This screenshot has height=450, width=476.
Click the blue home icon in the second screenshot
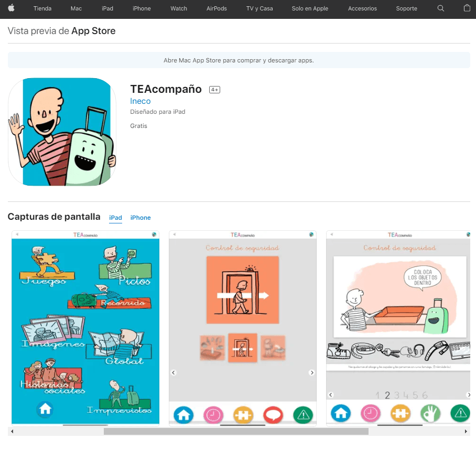click(x=183, y=415)
